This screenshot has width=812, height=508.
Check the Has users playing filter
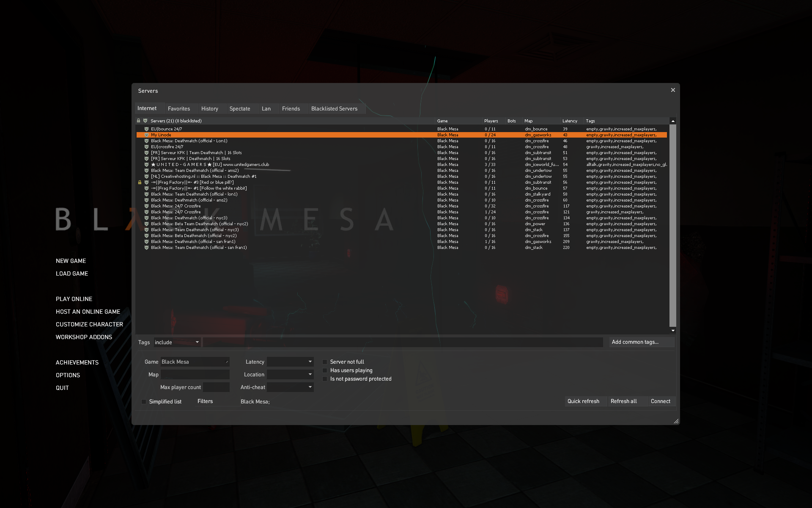[325, 370]
